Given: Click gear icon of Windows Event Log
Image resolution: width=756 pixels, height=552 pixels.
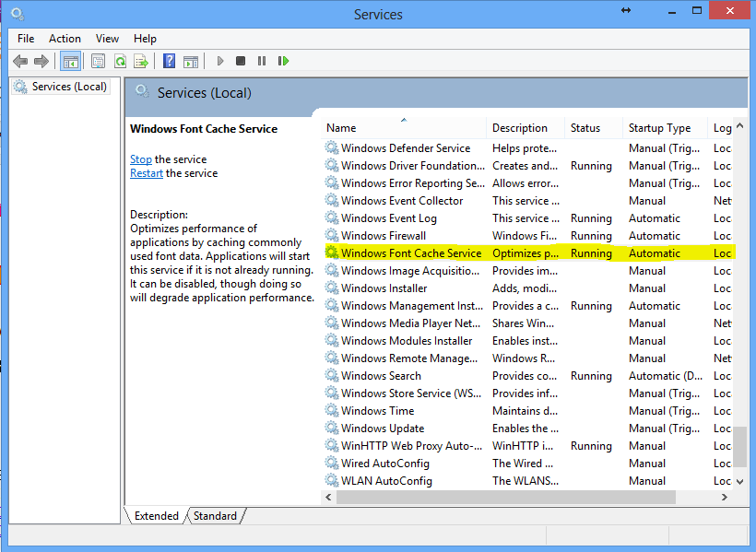Looking at the screenshot, I should pos(331,217).
